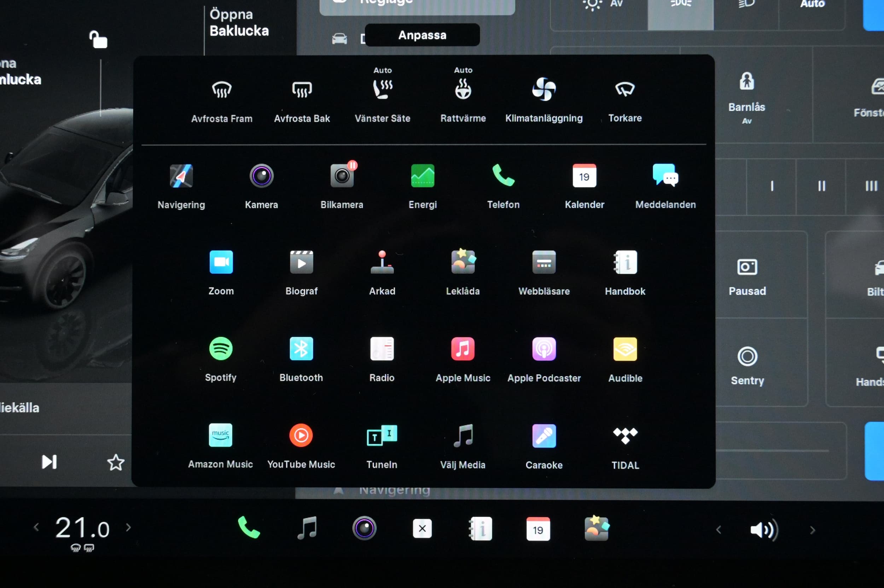Open music note in bottom dock
The image size is (884, 588).
click(307, 528)
